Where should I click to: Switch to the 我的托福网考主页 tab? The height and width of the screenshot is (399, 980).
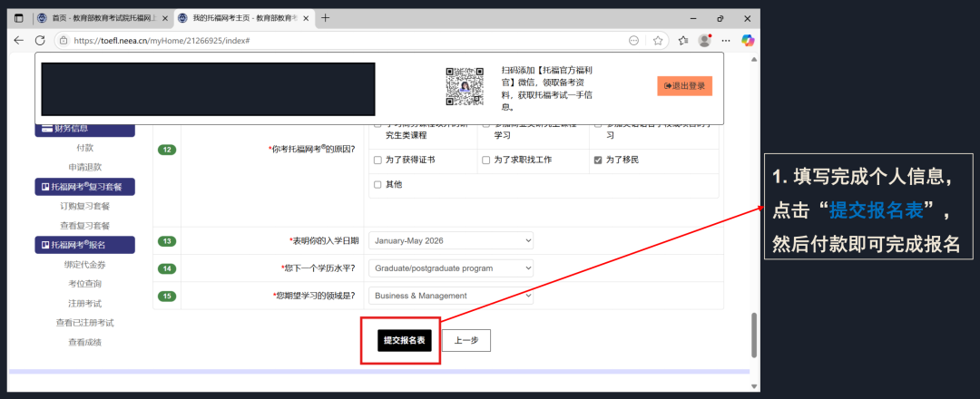coord(244,19)
